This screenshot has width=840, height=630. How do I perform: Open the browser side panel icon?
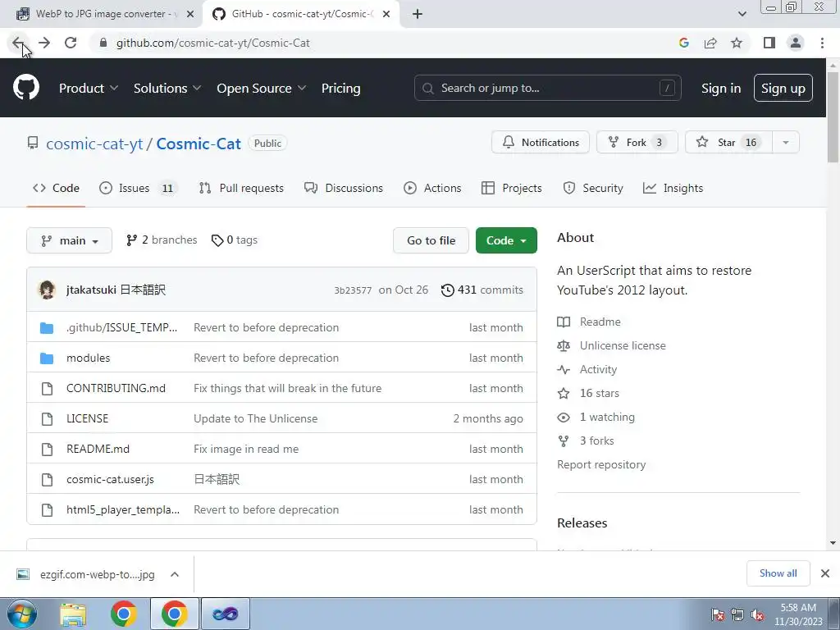click(769, 43)
